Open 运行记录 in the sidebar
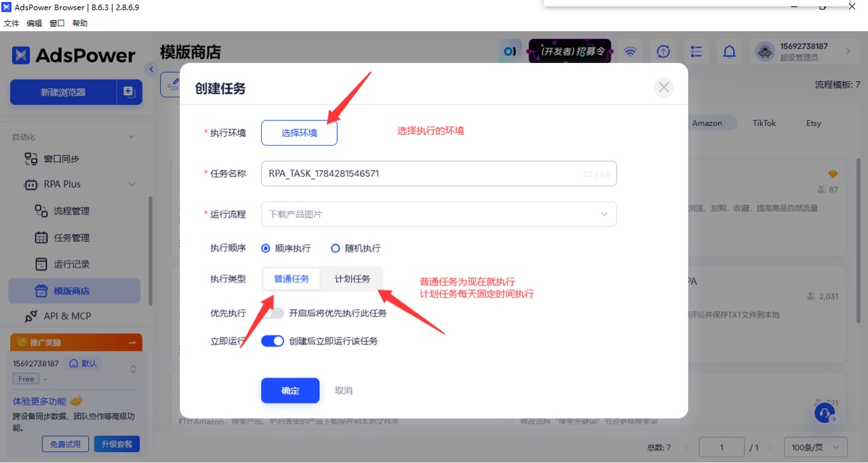This screenshot has width=868, height=463. pos(71,264)
